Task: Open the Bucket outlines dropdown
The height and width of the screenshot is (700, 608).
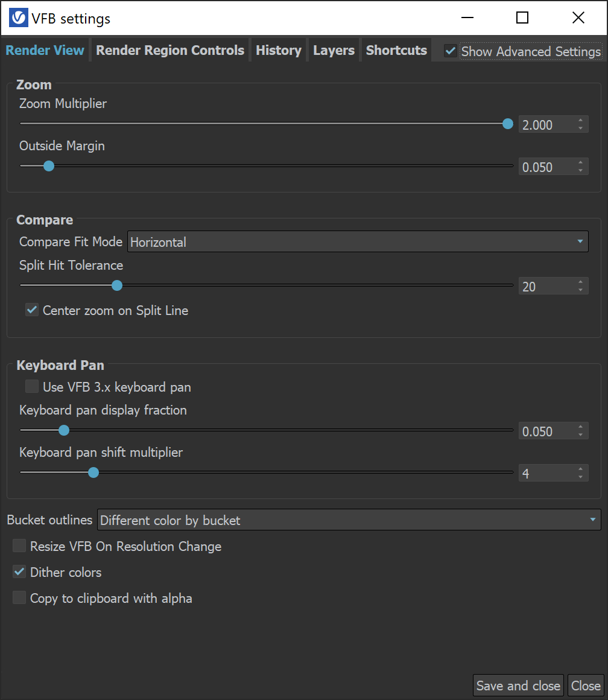Action: [350, 520]
